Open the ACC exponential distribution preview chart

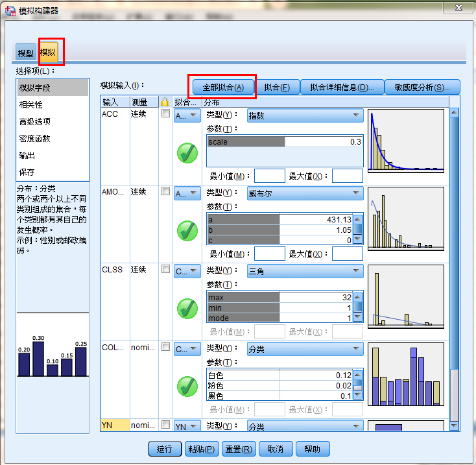pyautogui.click(x=406, y=141)
